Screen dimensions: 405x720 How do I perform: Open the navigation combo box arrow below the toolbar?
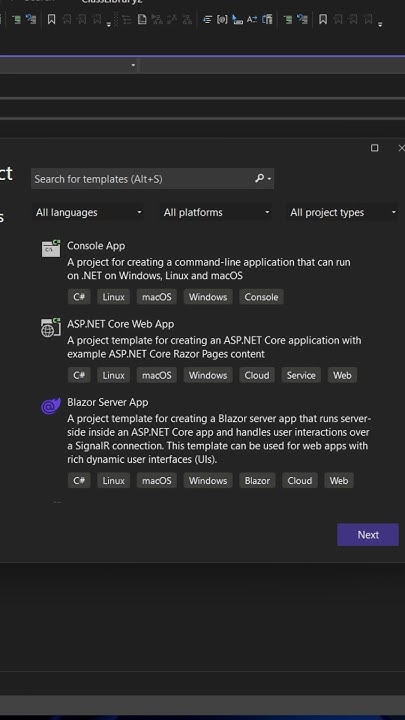133,65
